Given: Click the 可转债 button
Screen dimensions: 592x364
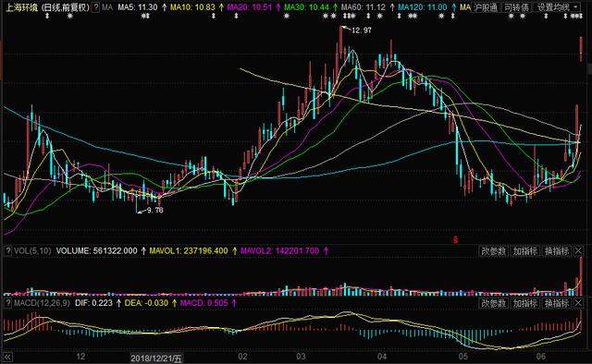Looking at the screenshot, I should click(x=516, y=7).
